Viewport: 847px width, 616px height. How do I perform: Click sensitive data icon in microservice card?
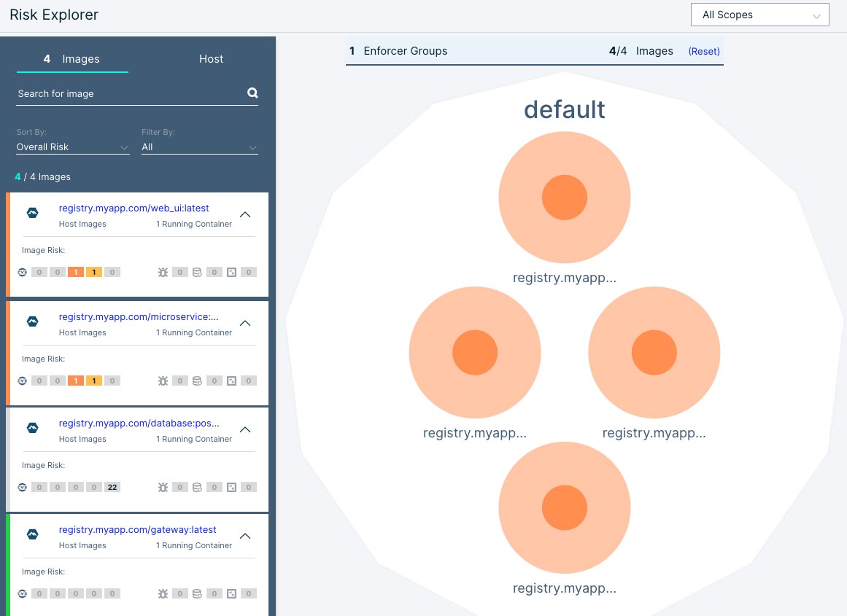[197, 381]
